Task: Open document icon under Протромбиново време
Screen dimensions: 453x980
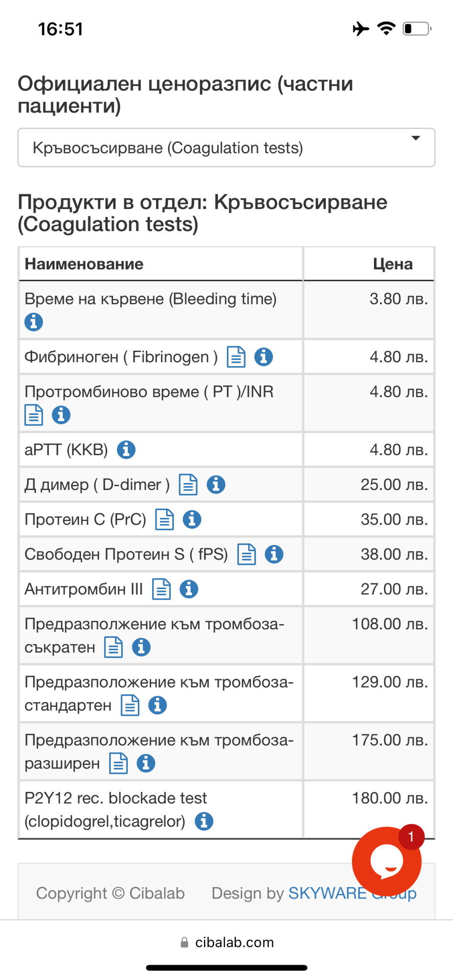Action: (x=34, y=415)
